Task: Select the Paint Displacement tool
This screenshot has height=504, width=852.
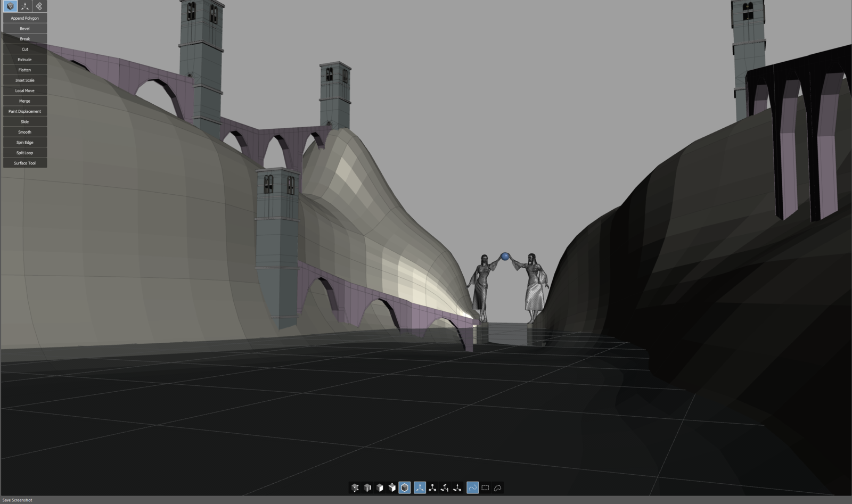Action: [x=25, y=111]
